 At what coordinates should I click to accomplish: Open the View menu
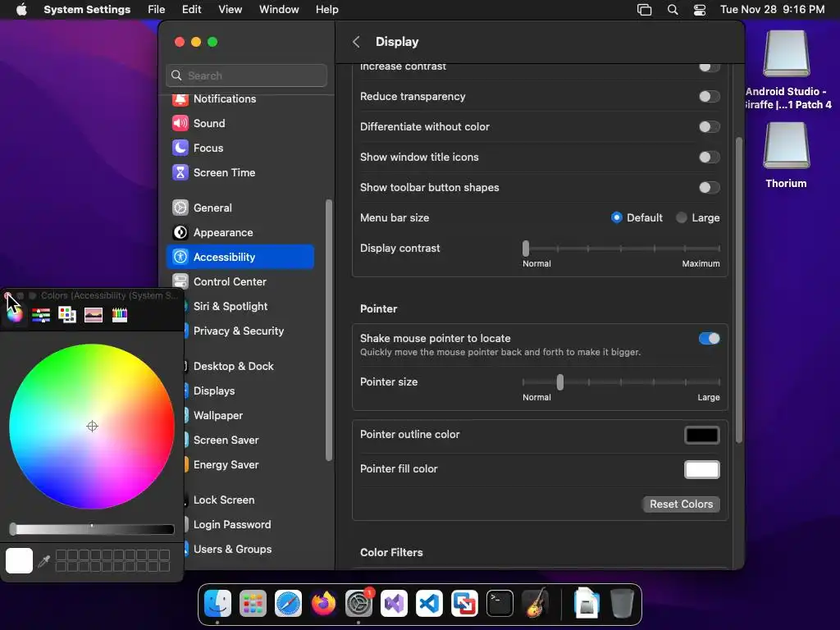pyautogui.click(x=230, y=10)
